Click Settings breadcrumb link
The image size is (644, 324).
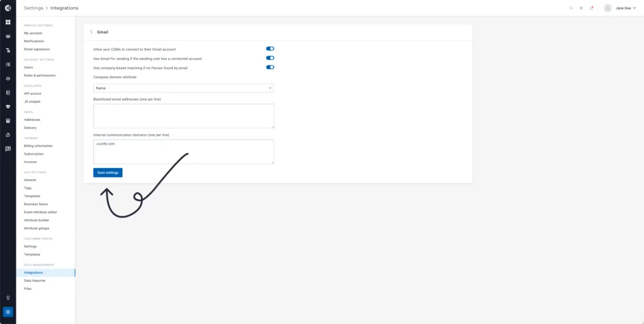34,8
